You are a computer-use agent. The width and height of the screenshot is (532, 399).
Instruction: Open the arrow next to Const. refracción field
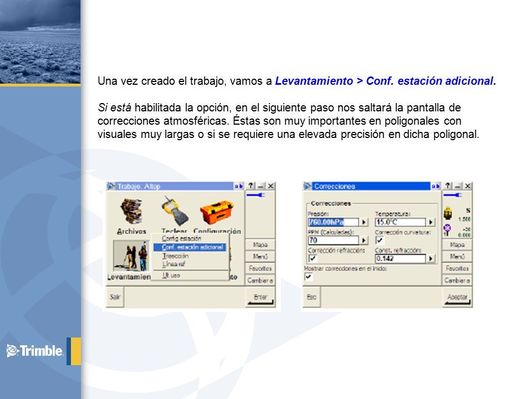pyautogui.click(x=431, y=259)
